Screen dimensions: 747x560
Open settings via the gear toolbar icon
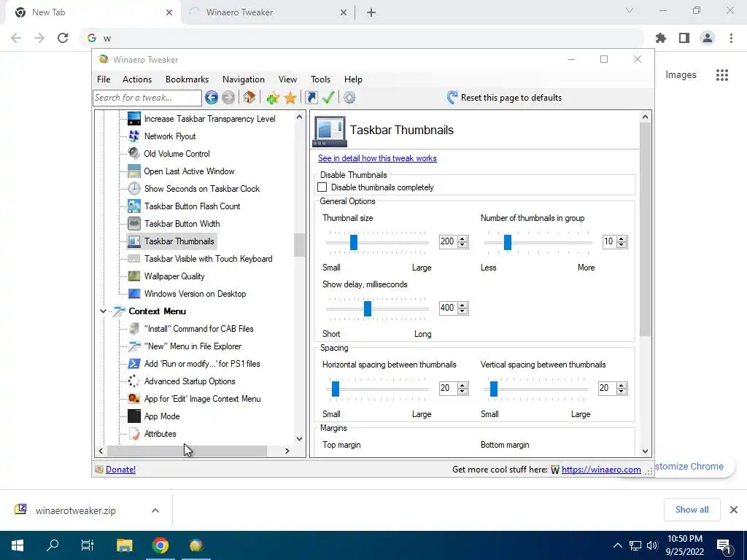pos(349,98)
